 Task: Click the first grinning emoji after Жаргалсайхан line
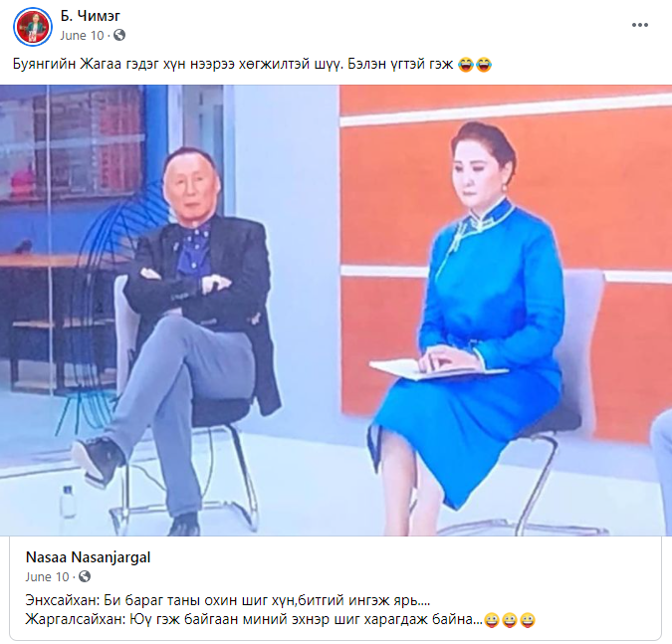pos(492,620)
